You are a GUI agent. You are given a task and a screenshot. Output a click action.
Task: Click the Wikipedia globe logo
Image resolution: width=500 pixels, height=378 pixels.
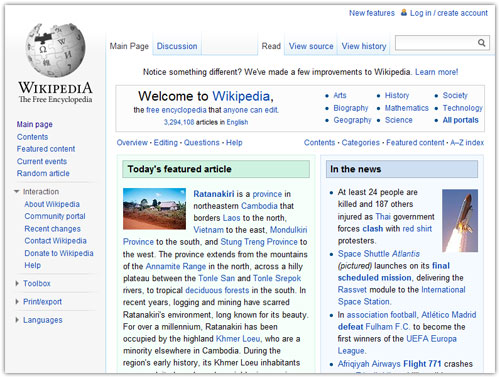click(55, 50)
